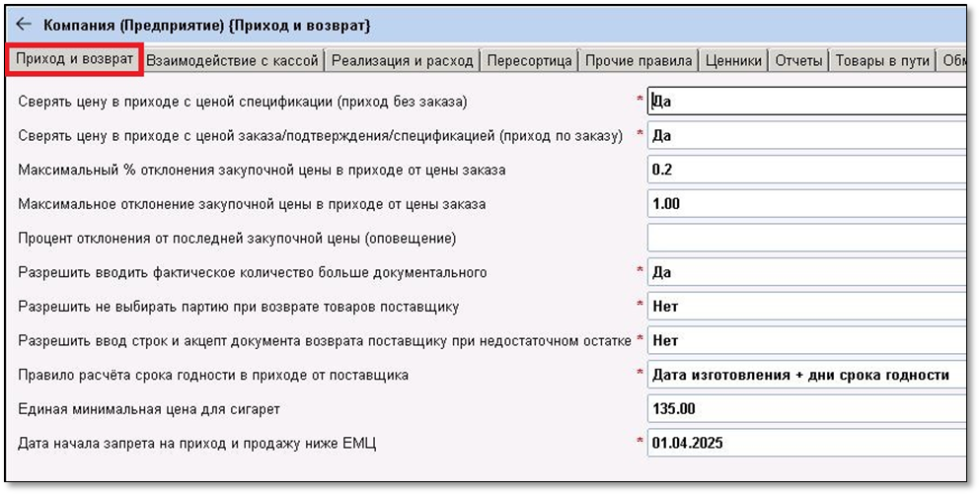Expand the shelf life calculation rule field
Screen dimensions: 980x495
pyautogui.click(x=805, y=375)
